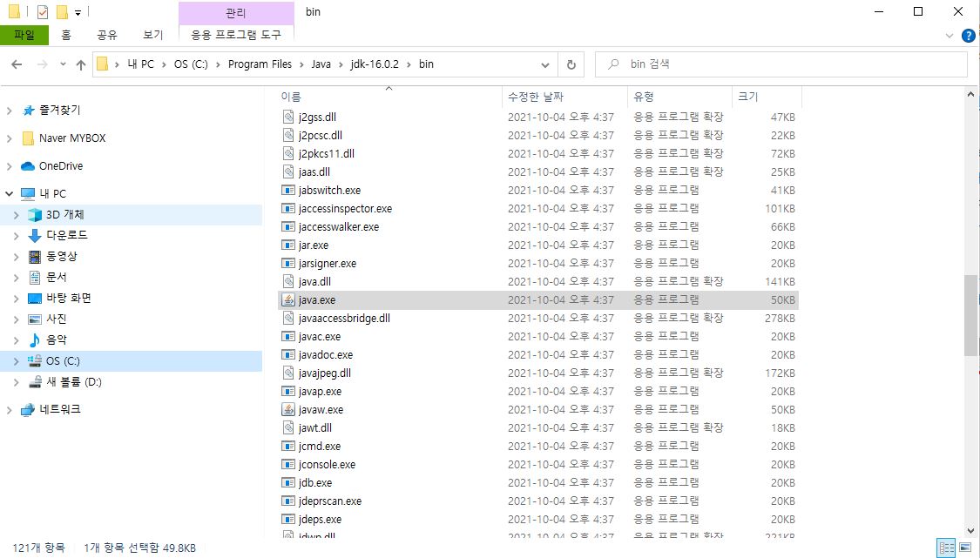Switch to details view icon
Screen dimensions: 980x558
point(947,548)
